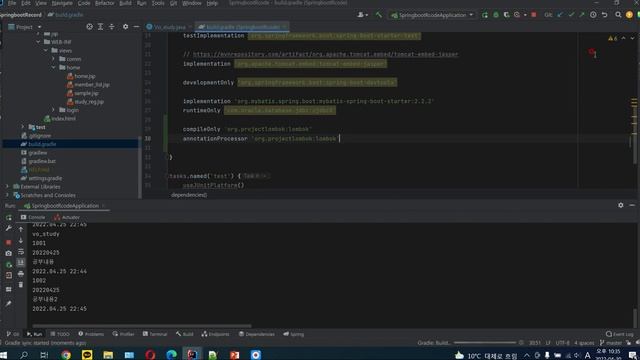Screen dimensions: 640x360
Task: Toggle Soft-Wrap in console toolbar
Action: coord(21,251)
